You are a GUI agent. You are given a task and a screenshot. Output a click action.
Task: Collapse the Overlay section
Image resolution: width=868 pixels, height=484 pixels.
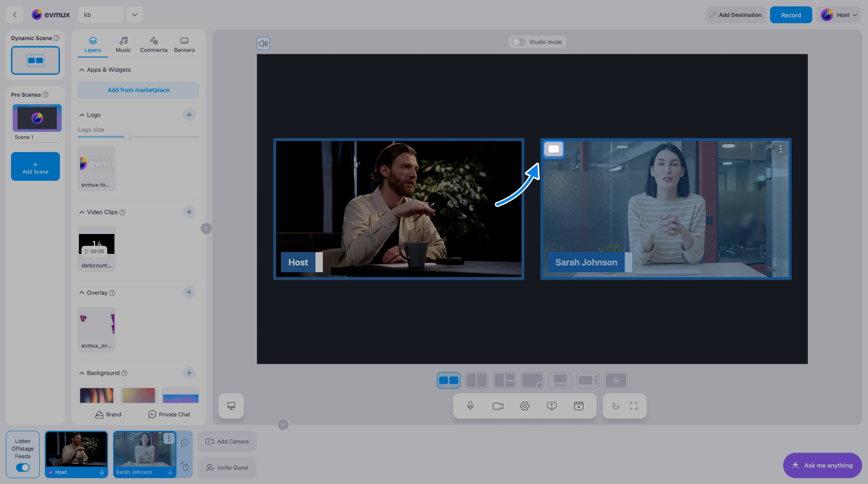pyautogui.click(x=81, y=292)
